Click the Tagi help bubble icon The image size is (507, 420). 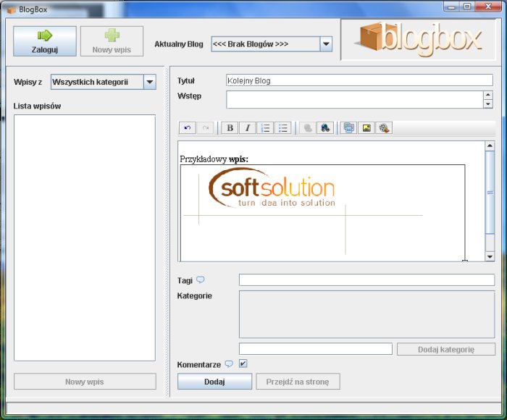tap(201, 280)
